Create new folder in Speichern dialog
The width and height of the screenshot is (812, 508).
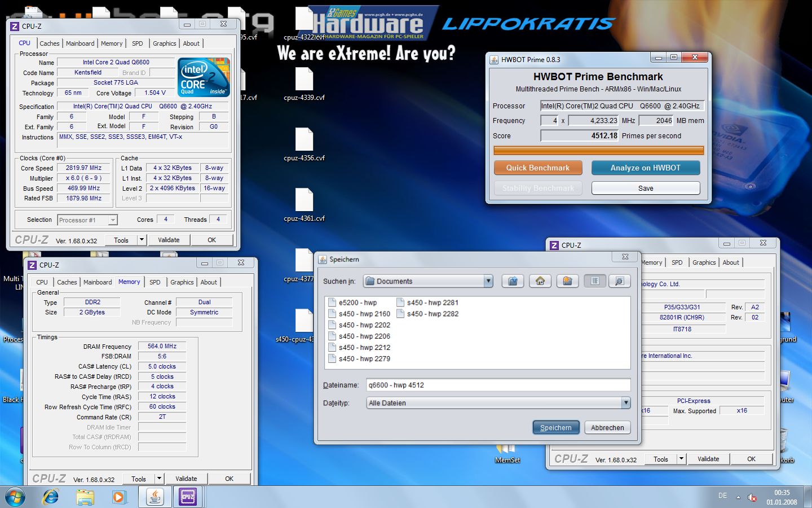click(x=567, y=281)
